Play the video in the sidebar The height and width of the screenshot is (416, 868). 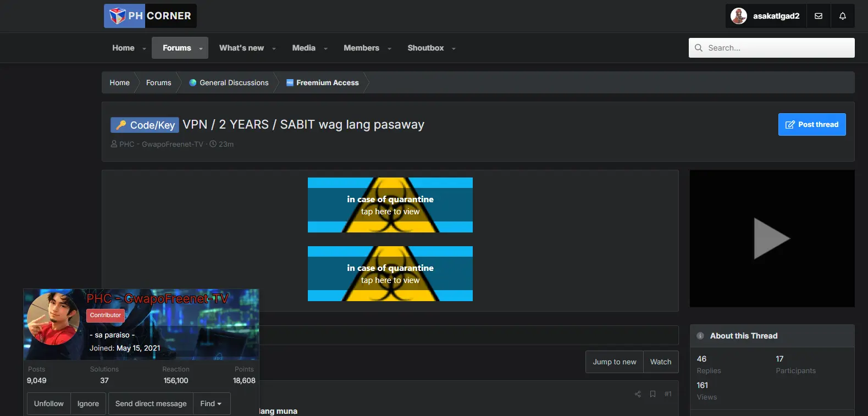click(772, 238)
